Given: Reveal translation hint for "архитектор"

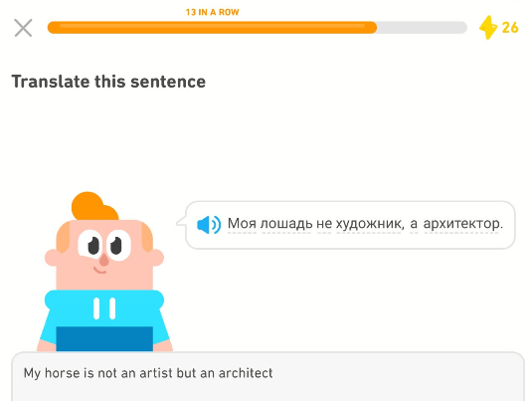Looking at the screenshot, I should pyautogui.click(x=462, y=224).
